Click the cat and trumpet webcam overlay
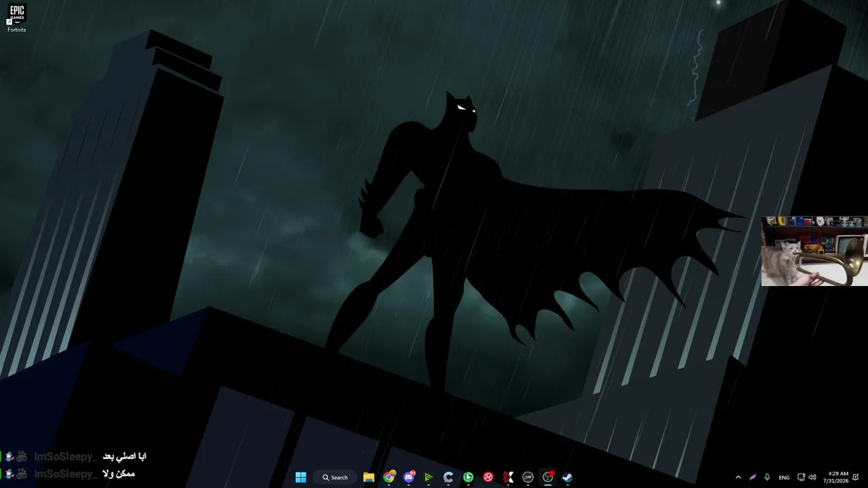 coord(814,251)
